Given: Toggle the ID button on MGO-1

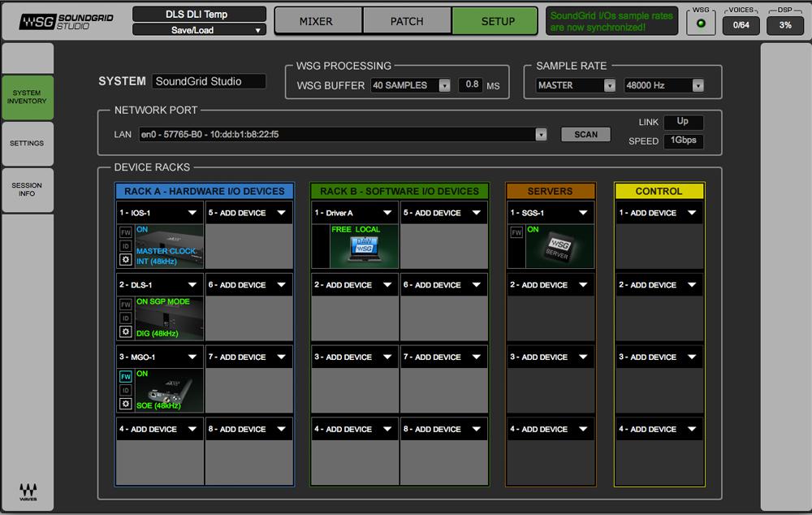Looking at the screenshot, I should [125, 390].
